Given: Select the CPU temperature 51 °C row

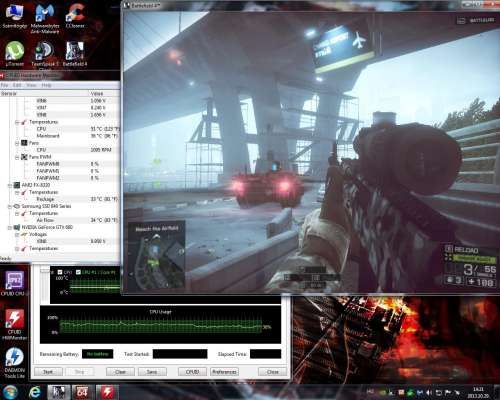Looking at the screenshot, I should (60, 129).
